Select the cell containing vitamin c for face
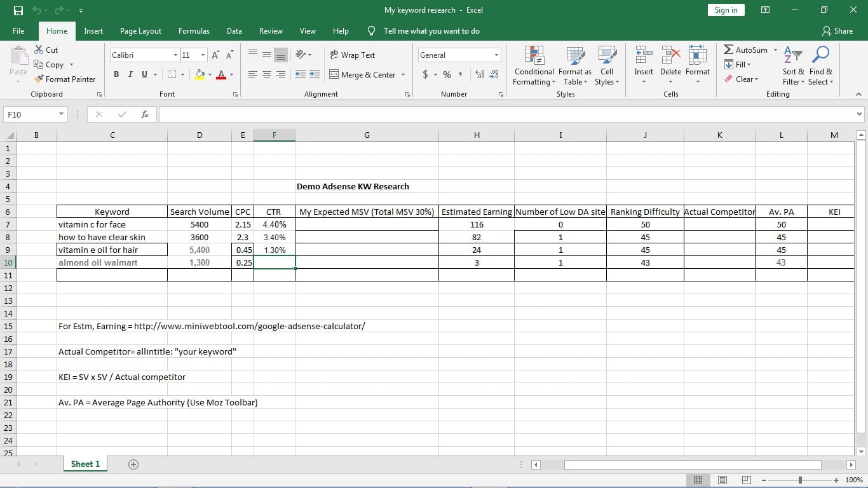Screen dimensions: 868x488 pos(112,224)
